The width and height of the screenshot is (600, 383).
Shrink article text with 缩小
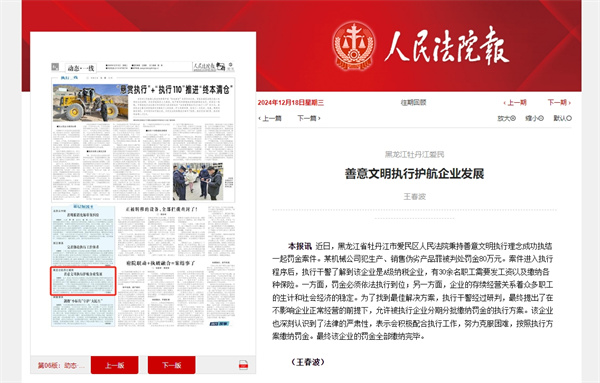point(534,118)
